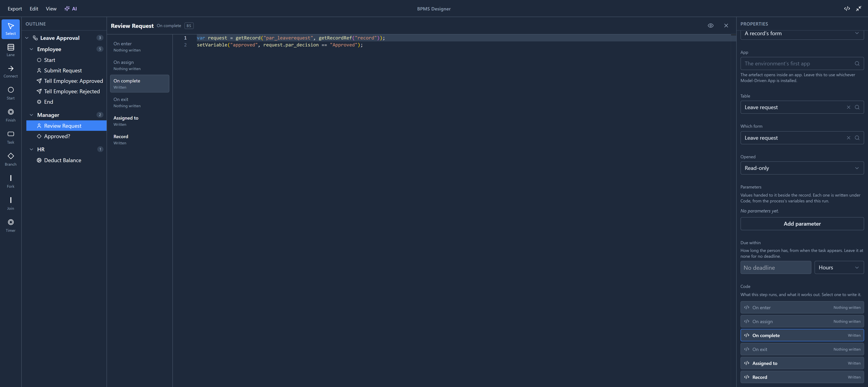The height and width of the screenshot is (387, 868).
Task: Select Review Request in the outline
Action: click(66, 126)
